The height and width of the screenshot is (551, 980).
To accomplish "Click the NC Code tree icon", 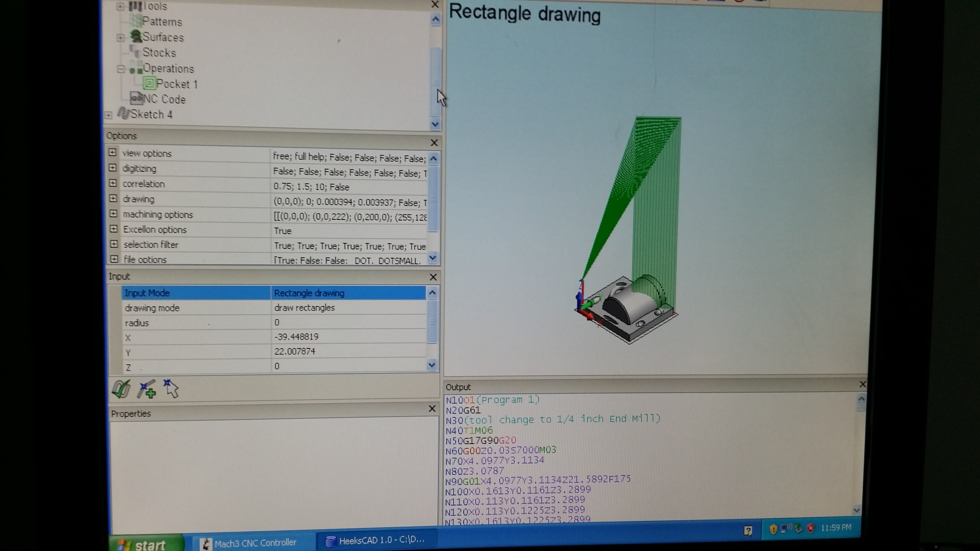I will (136, 99).
